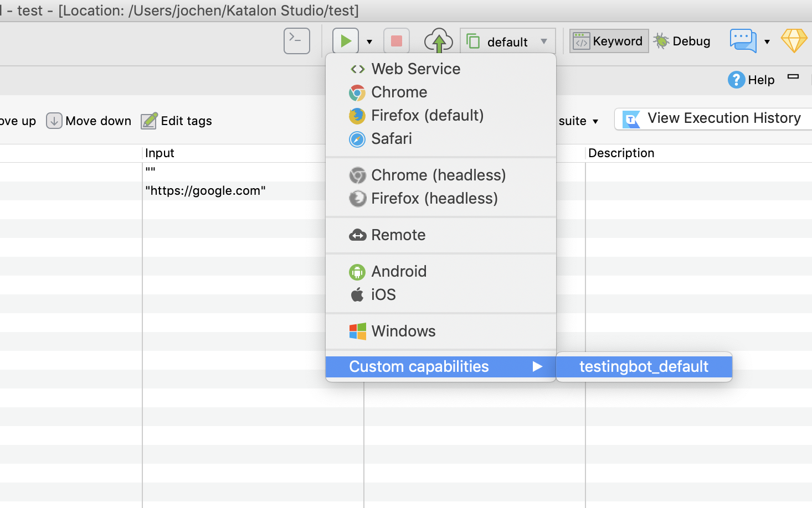
Task: Choose Safari browser
Action: 441,138
